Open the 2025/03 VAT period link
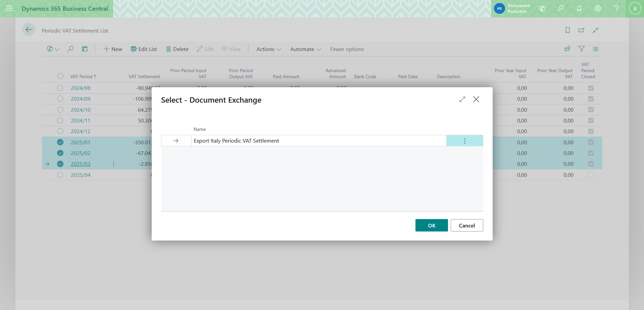This screenshot has height=310, width=644. 81,164
